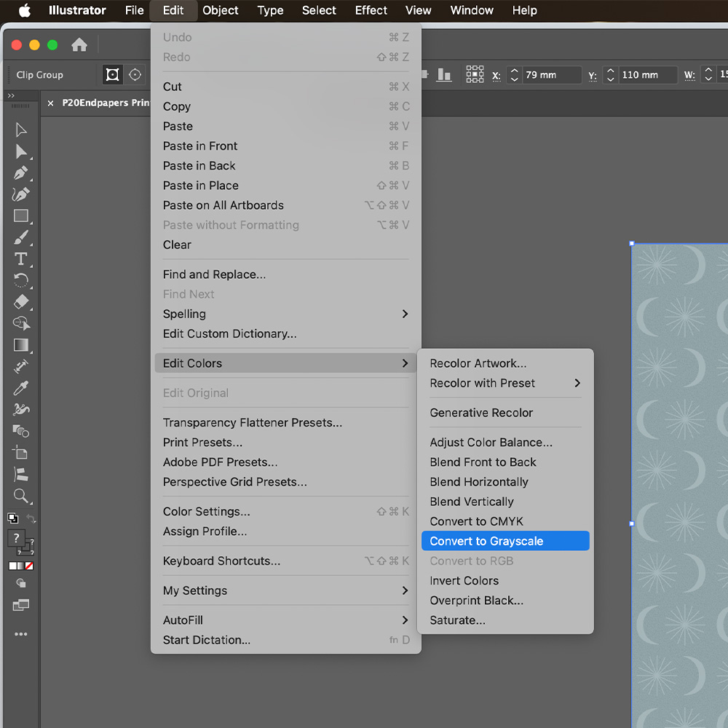Click default fill and stroke icon

(13, 518)
